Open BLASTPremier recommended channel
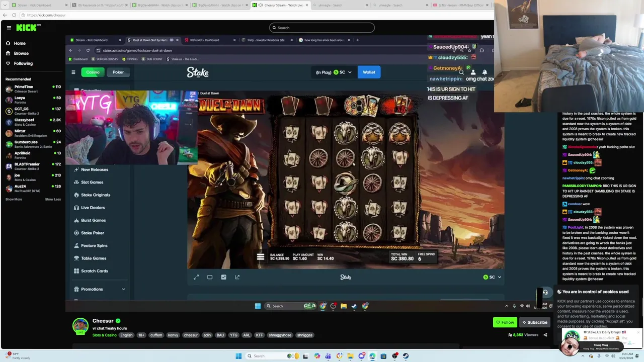The width and height of the screenshot is (644, 362). (x=33, y=166)
